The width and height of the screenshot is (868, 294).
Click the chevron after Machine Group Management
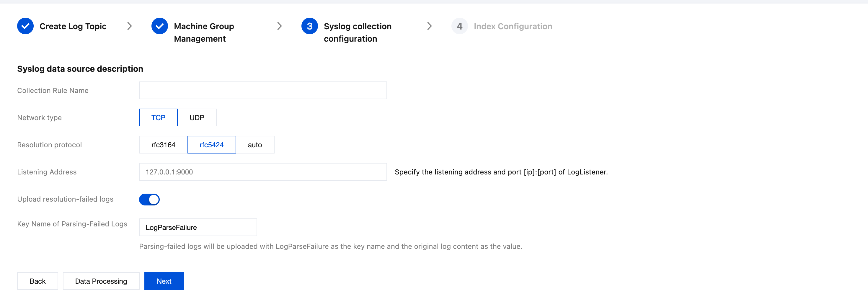coord(279,26)
